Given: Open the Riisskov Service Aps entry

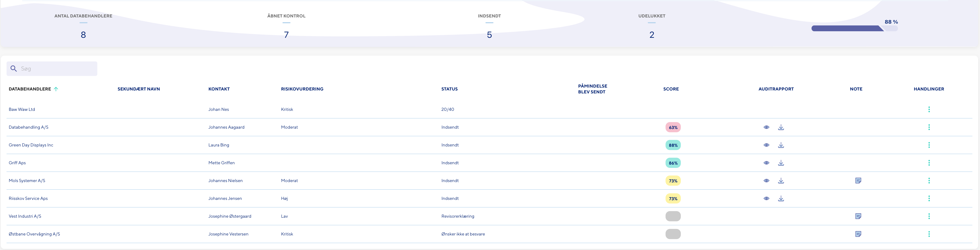Looking at the screenshot, I should 28,199.
